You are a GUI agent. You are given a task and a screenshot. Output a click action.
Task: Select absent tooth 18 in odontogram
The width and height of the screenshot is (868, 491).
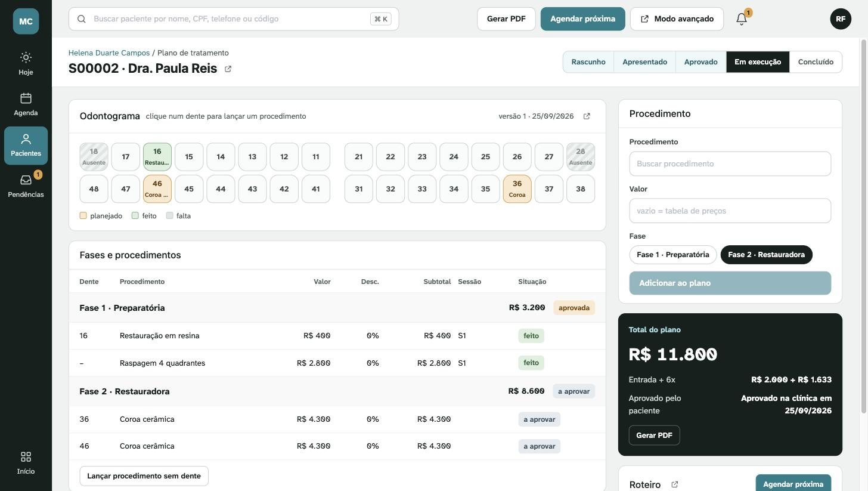pyautogui.click(x=94, y=157)
